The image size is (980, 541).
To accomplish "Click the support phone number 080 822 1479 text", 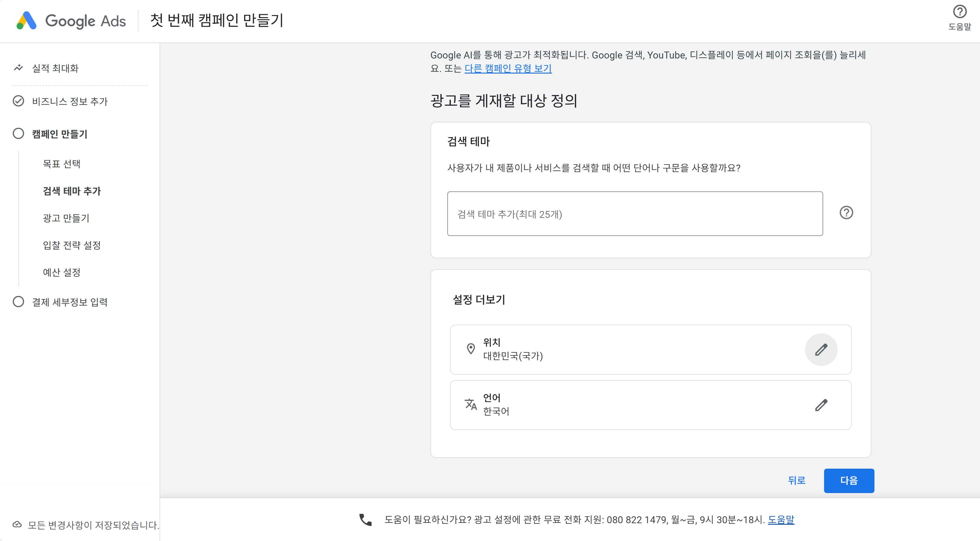I will (636, 520).
